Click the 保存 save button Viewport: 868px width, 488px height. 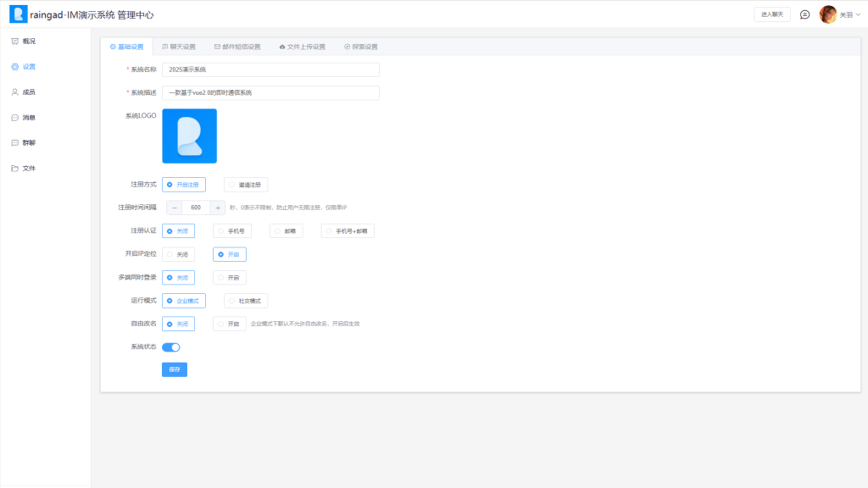pos(174,369)
